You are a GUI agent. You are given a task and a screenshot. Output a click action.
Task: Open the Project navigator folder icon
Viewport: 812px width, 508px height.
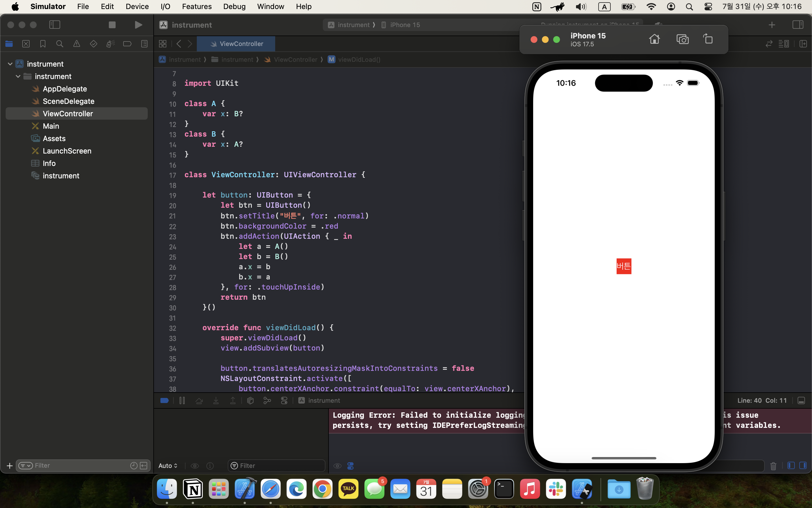tap(9, 44)
